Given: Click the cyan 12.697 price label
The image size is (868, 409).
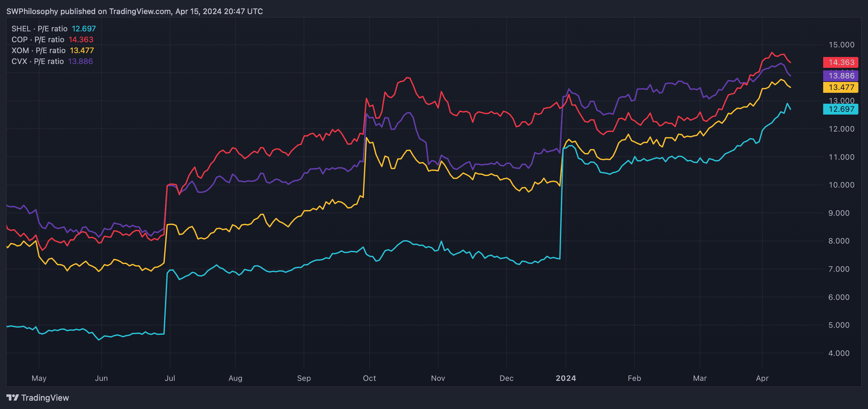Looking at the screenshot, I should pos(840,109).
